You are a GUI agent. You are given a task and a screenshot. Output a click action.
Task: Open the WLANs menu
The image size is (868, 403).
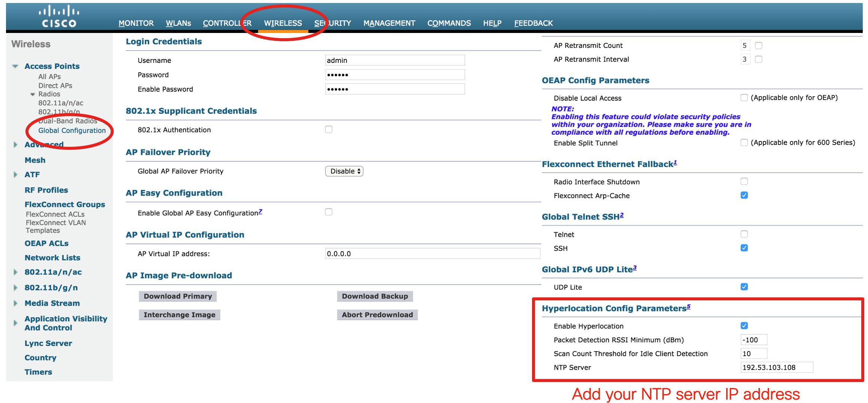[x=178, y=23]
